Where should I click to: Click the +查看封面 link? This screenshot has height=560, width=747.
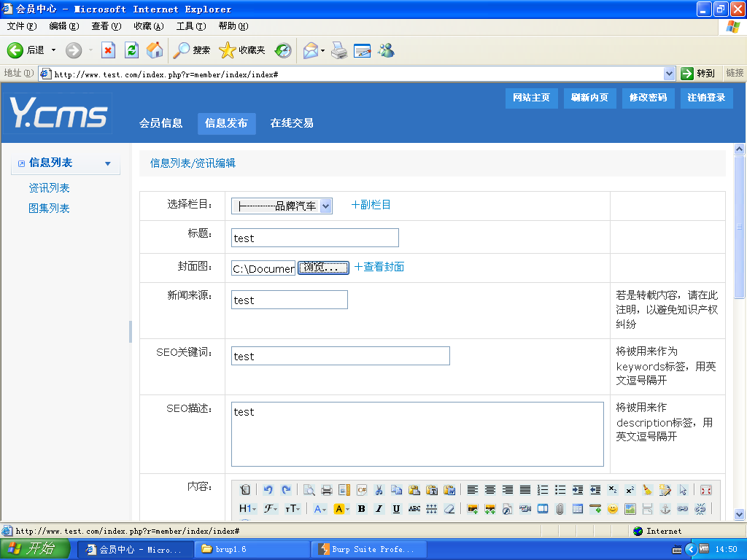click(379, 267)
